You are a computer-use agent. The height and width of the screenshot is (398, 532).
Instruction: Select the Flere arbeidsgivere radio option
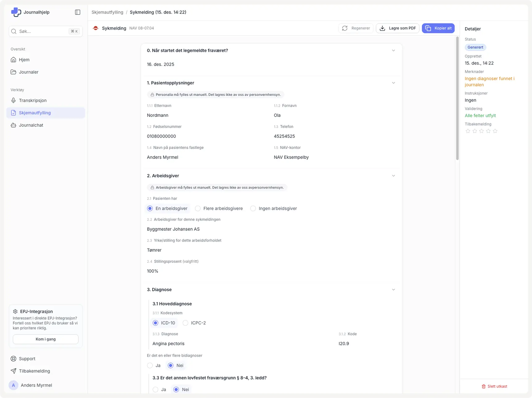point(198,209)
